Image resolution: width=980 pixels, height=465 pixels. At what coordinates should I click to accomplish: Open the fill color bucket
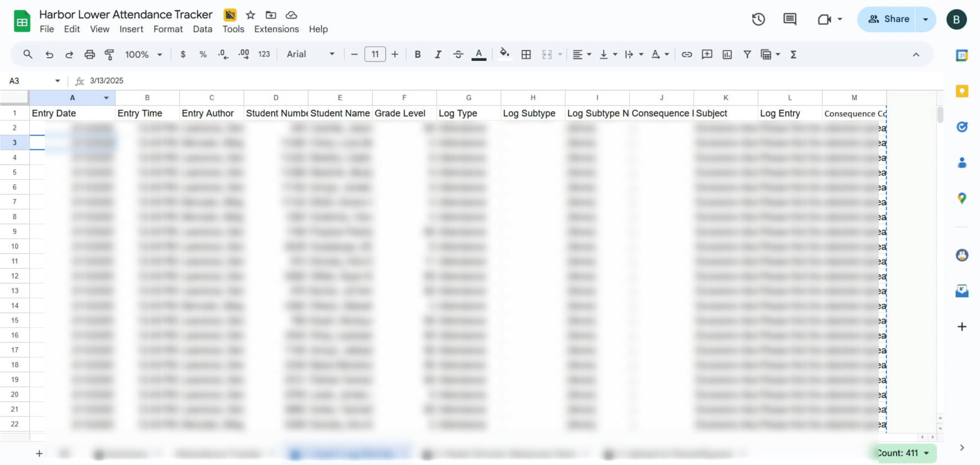tap(504, 54)
